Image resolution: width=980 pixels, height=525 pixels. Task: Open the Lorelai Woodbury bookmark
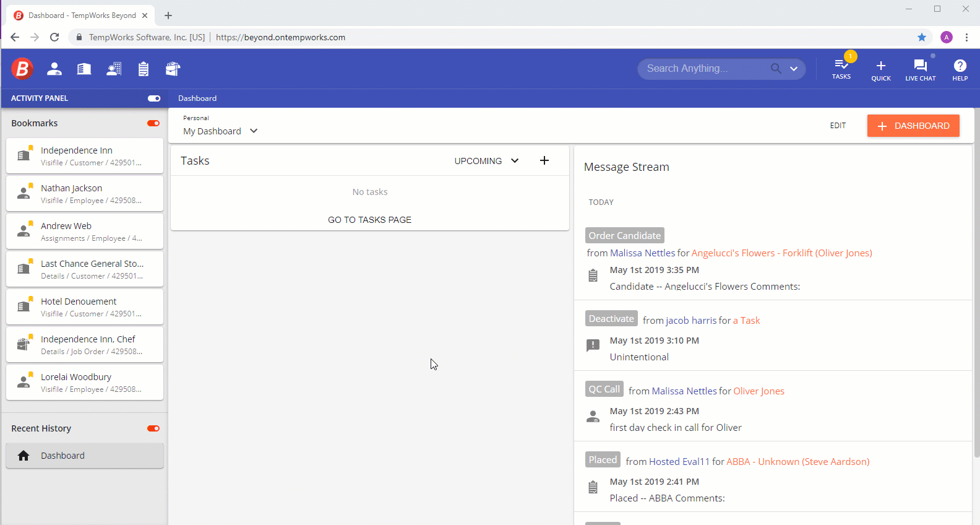point(85,383)
